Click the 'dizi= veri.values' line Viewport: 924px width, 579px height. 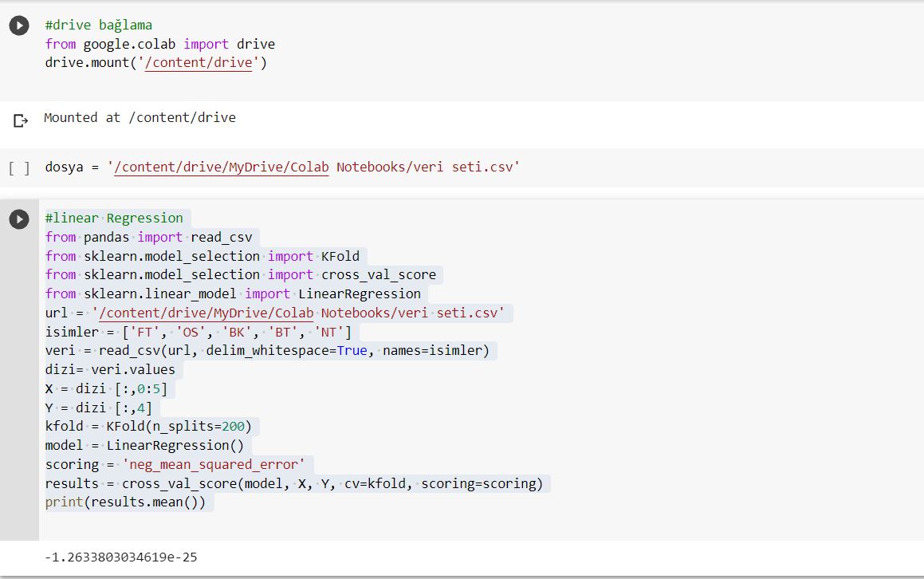click(x=110, y=370)
